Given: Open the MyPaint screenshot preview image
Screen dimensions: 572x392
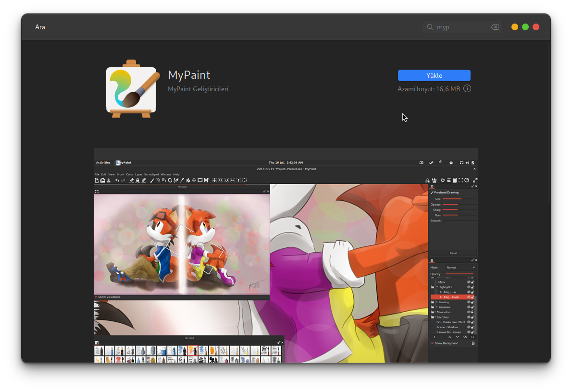Looking at the screenshot, I should click(286, 255).
